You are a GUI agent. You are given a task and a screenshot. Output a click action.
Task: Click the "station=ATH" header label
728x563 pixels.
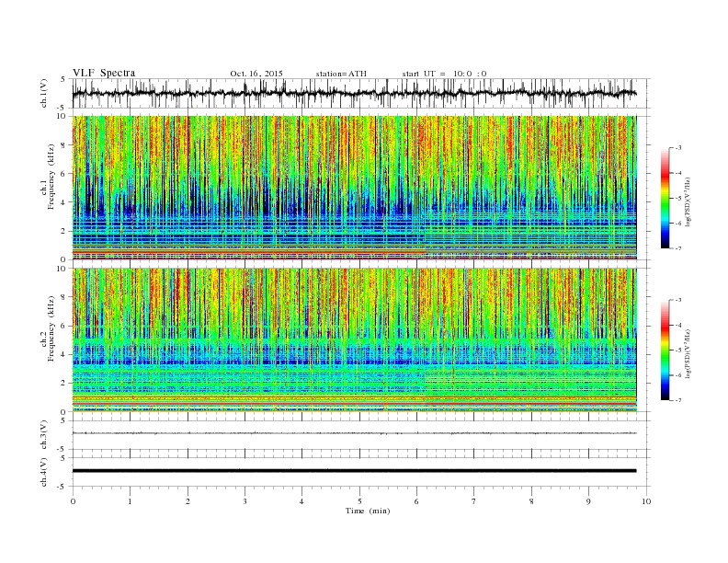click(341, 74)
